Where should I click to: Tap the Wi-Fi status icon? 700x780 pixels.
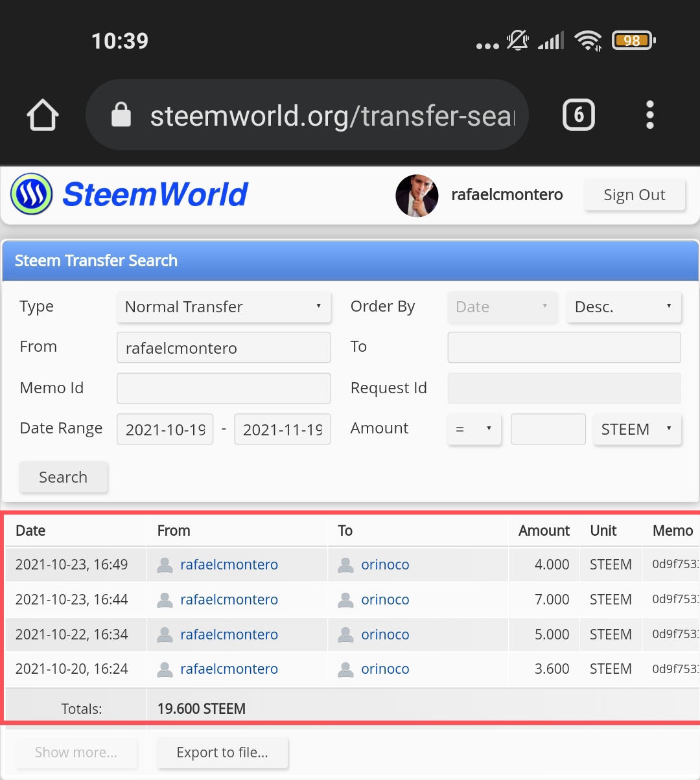coord(589,41)
